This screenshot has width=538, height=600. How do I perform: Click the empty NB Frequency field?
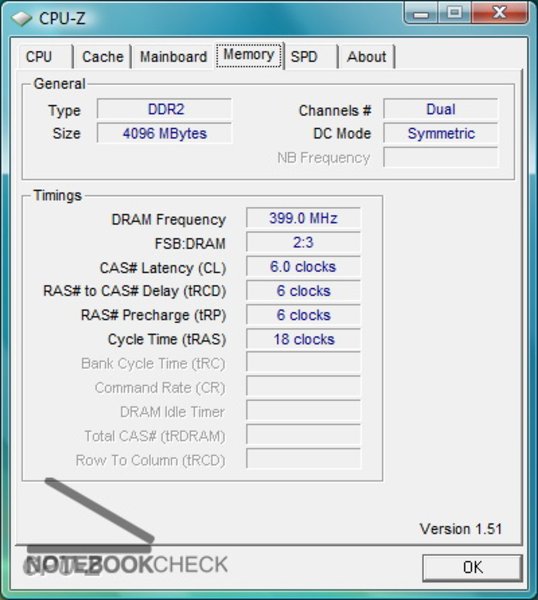point(441,158)
